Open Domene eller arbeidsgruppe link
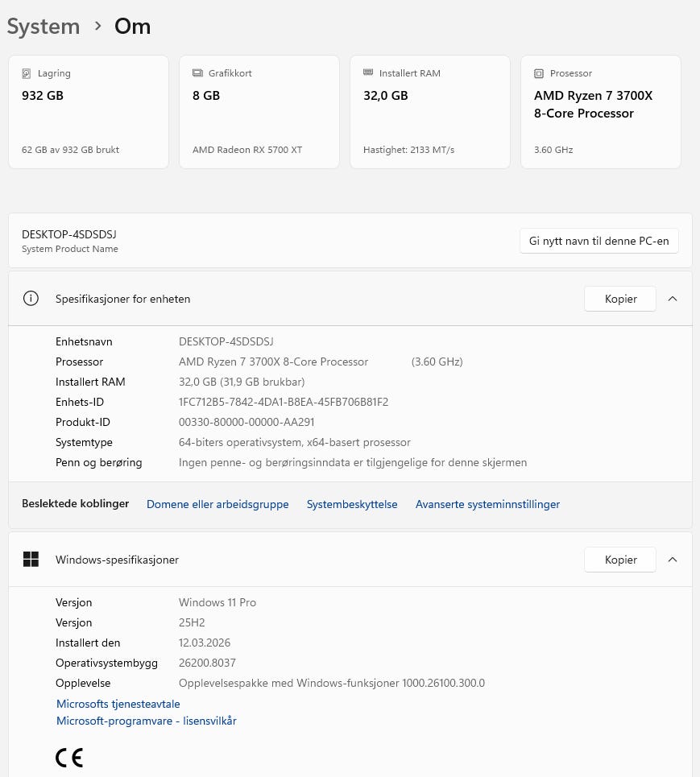 point(217,504)
